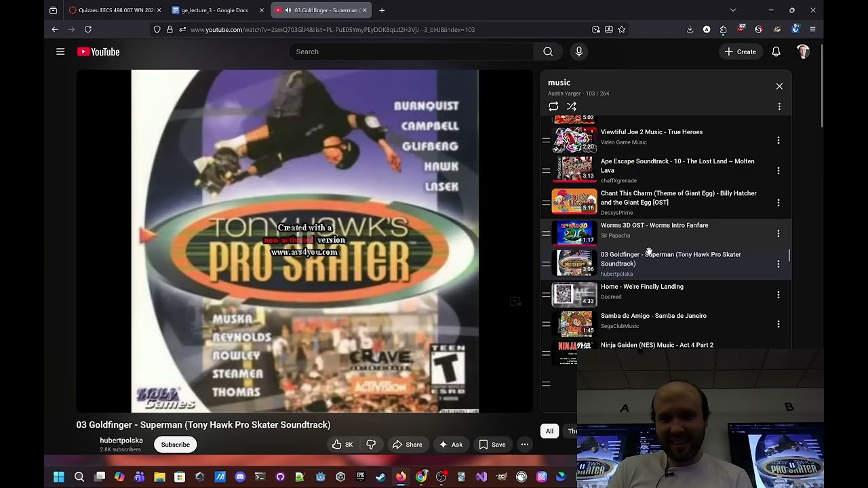Close the music playlist panel
The image size is (868, 488).
(779, 86)
